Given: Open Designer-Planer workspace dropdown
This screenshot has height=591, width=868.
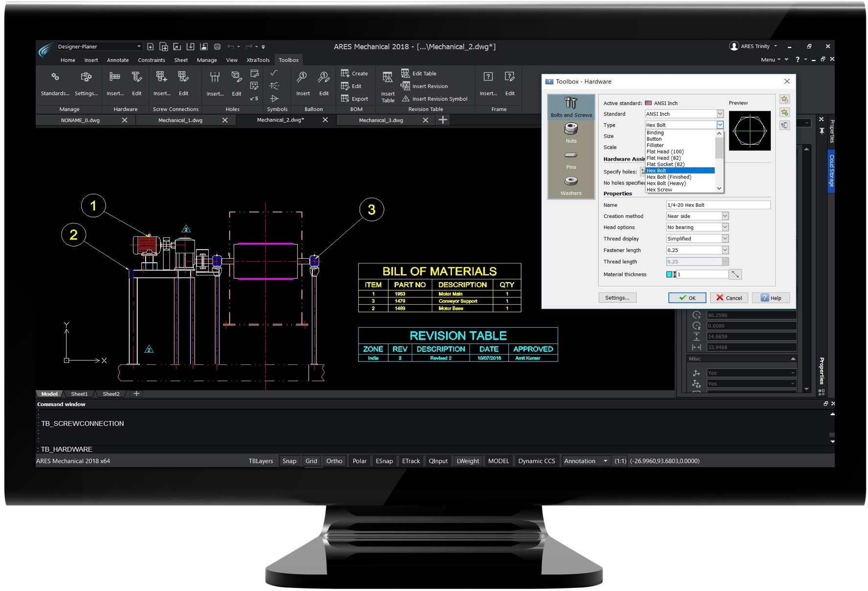Looking at the screenshot, I should [x=139, y=46].
